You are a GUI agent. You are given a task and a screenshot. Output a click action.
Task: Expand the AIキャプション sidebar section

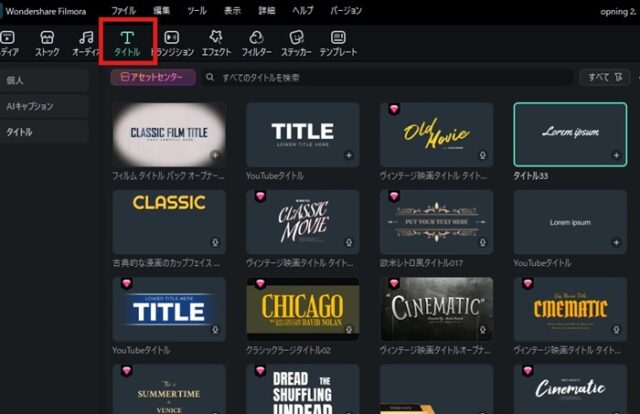44,106
